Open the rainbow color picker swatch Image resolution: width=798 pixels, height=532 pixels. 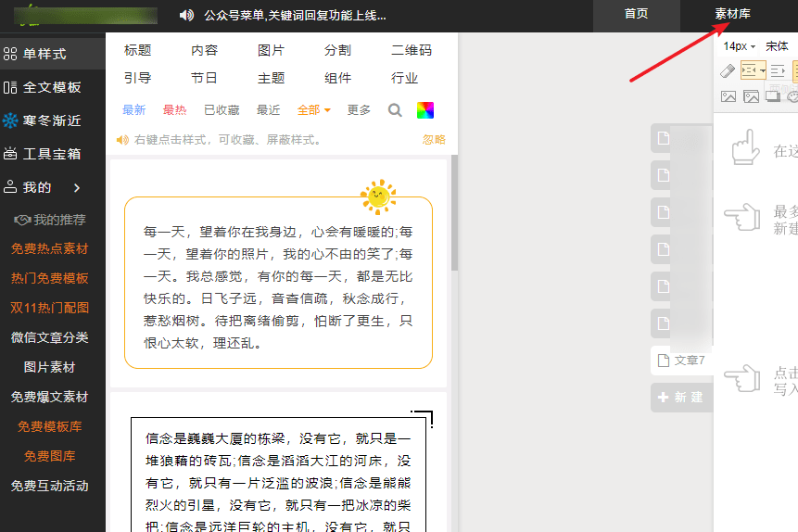(x=425, y=110)
